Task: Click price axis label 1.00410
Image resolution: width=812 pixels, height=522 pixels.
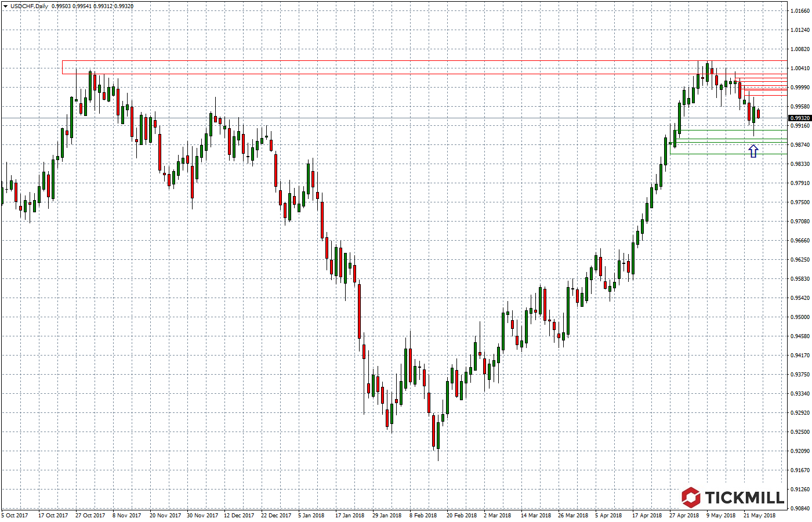Action: click(800, 68)
